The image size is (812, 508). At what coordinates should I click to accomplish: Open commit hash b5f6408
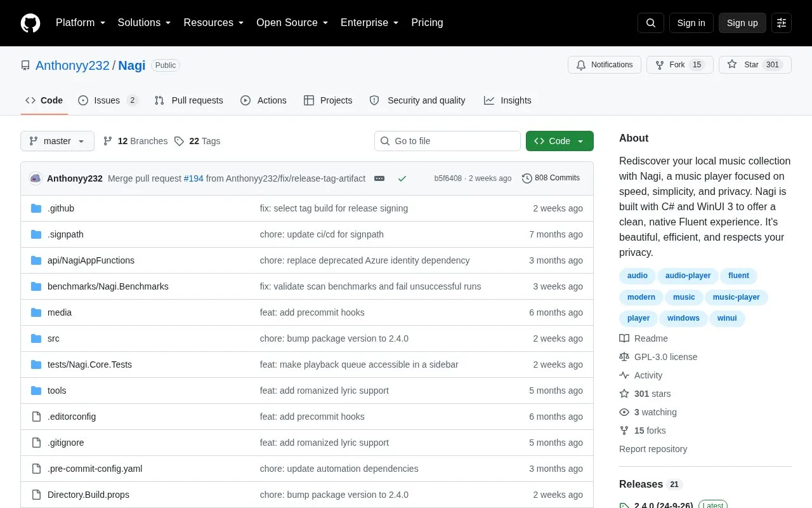click(448, 178)
